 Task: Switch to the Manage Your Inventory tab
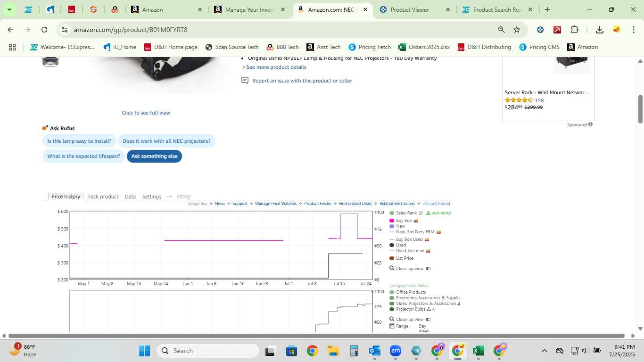tap(249, 9)
